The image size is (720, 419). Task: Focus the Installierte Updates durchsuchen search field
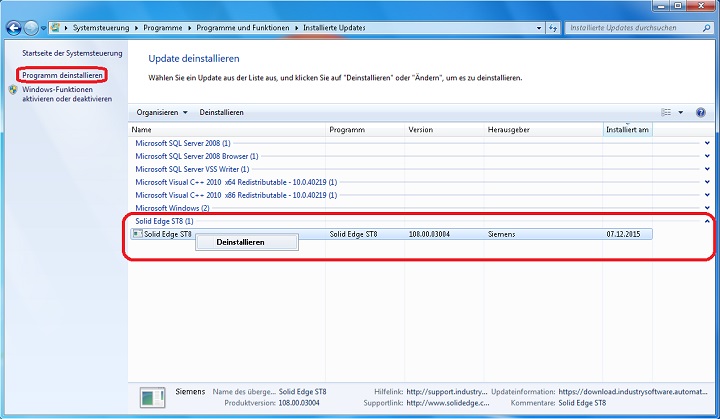coord(634,28)
